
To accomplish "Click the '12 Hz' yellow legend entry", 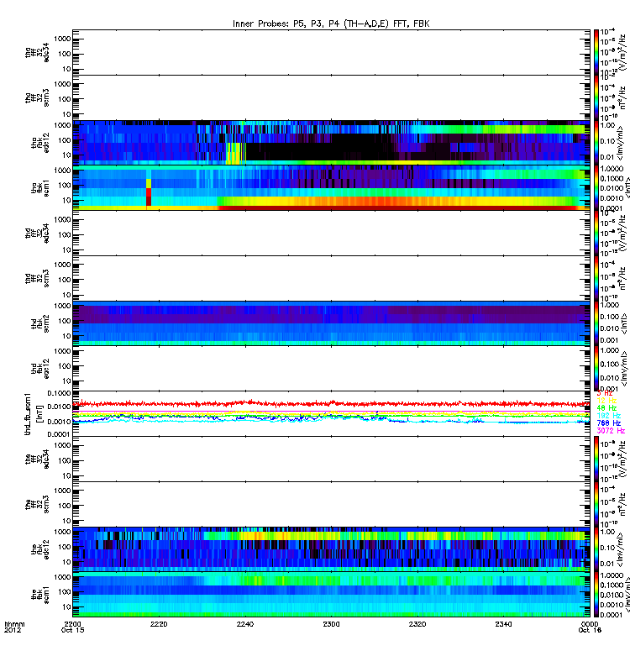I will pyautogui.click(x=606, y=401).
